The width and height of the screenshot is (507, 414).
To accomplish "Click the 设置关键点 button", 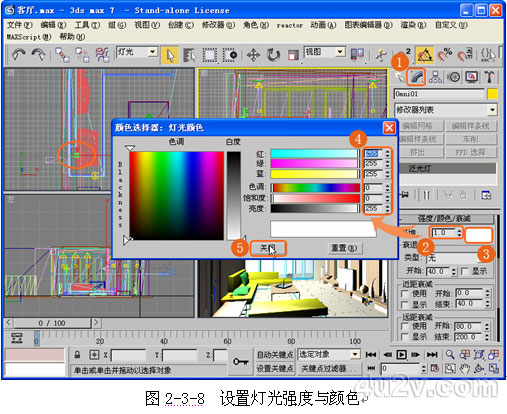I will click(x=275, y=368).
